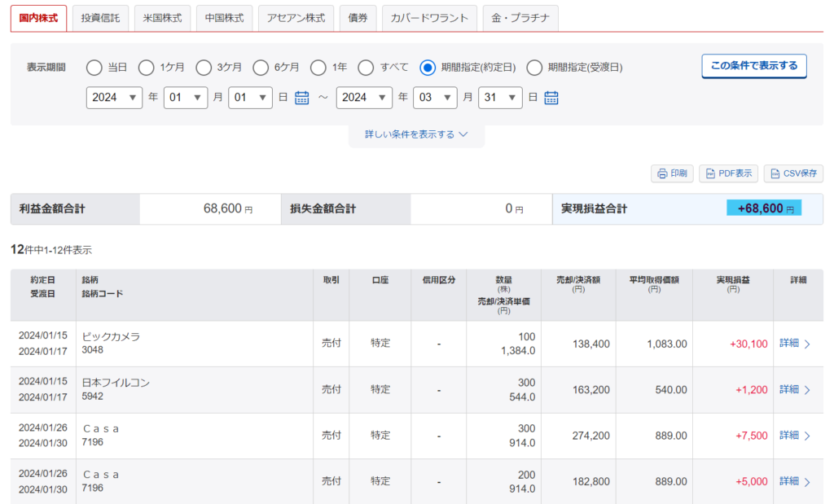Open the end year dropdown showing 2024

click(x=364, y=98)
